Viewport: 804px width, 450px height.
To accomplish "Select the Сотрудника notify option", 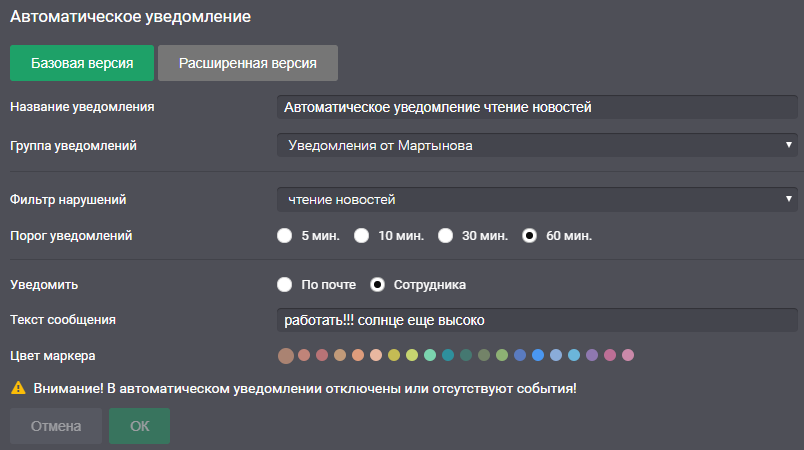I will [x=377, y=284].
